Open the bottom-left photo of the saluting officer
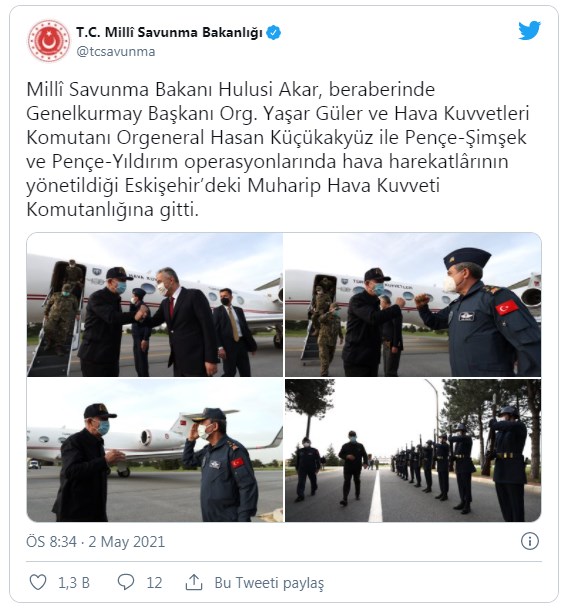Screen dimensions: 573x608 tap(155, 450)
